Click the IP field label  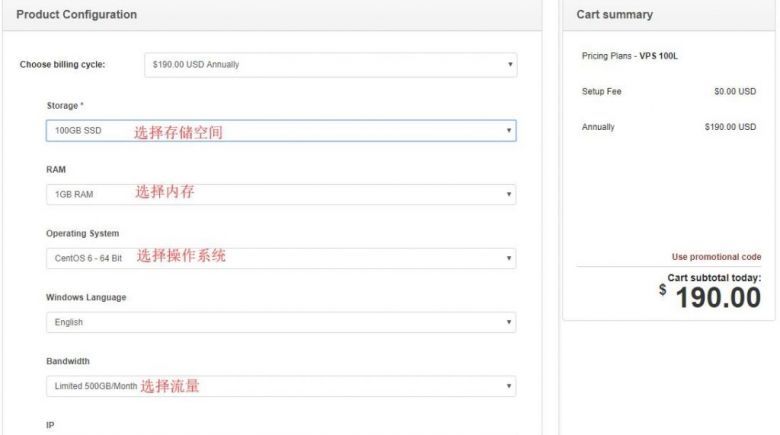pos(50,425)
